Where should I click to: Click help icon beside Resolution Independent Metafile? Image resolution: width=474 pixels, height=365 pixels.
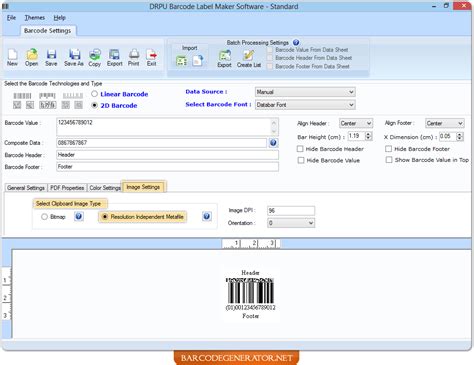coord(207,217)
